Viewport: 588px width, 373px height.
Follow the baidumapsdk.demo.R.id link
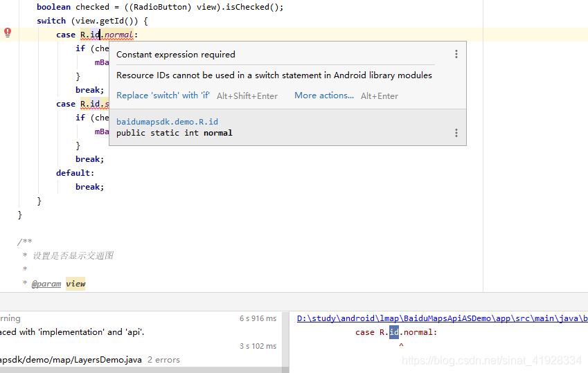[x=167, y=122]
